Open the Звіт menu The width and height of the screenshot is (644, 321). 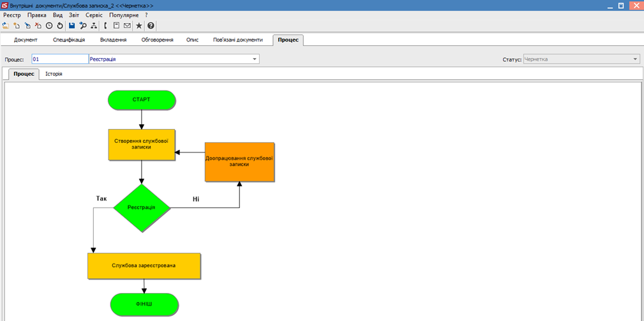point(74,15)
